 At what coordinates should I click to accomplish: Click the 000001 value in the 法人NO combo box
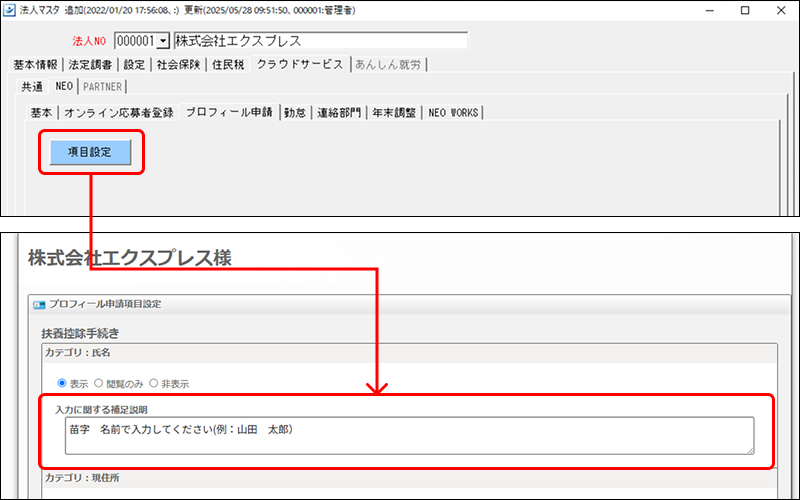click(x=136, y=41)
